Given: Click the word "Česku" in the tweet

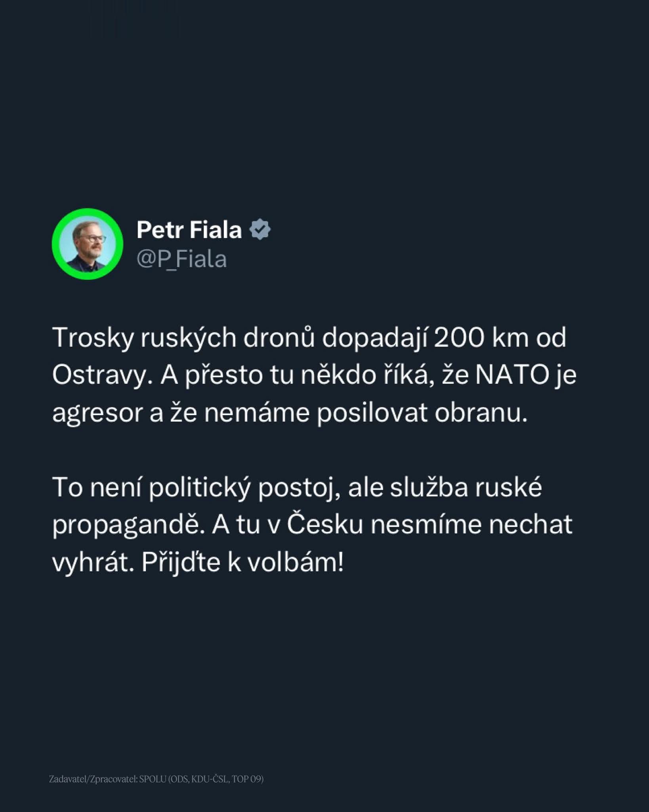Looking at the screenshot, I should [324, 524].
